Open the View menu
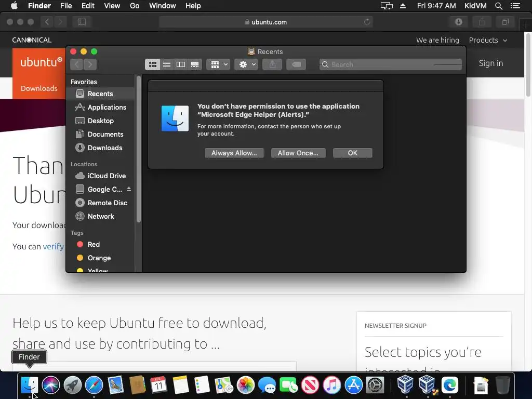Screen dimensions: 532x399 coord(112,6)
